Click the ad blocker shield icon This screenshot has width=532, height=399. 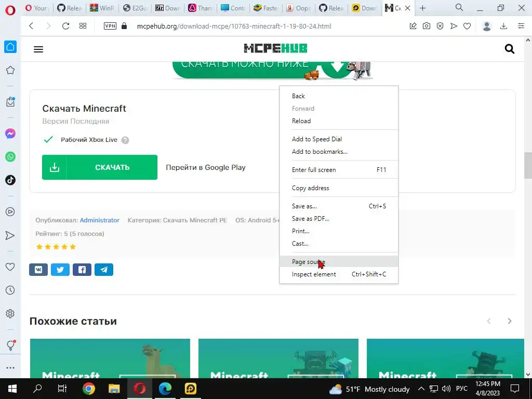[440, 26]
